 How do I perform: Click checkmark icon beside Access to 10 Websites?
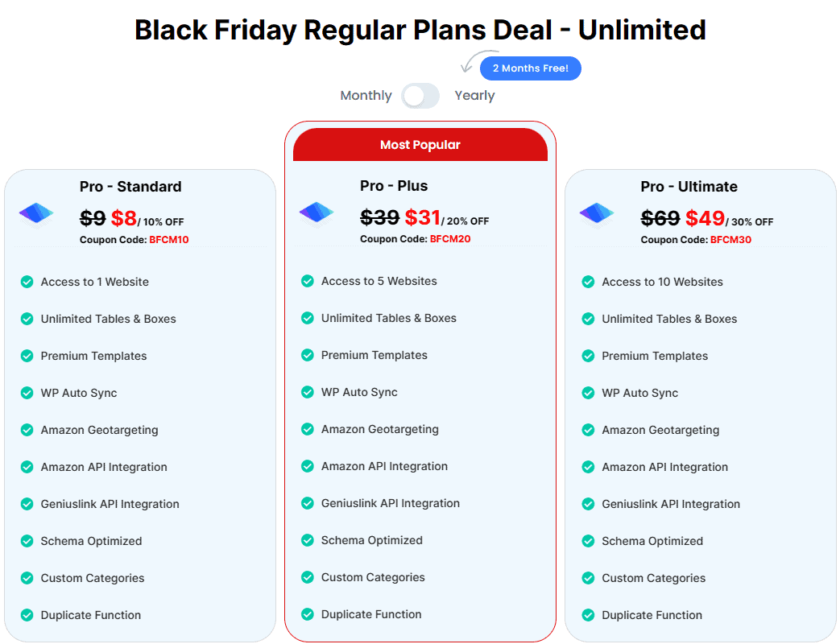[x=588, y=282]
